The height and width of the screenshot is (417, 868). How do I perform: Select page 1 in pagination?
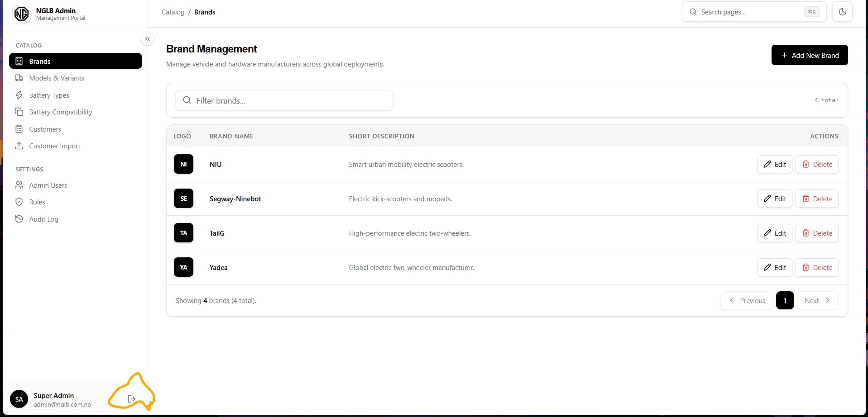785,300
